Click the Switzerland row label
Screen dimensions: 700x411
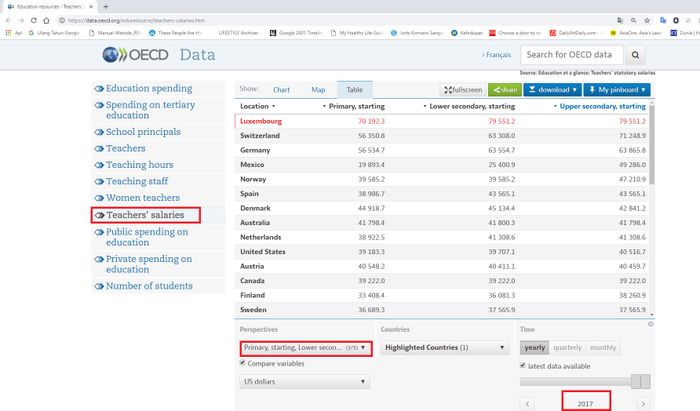[x=260, y=136]
